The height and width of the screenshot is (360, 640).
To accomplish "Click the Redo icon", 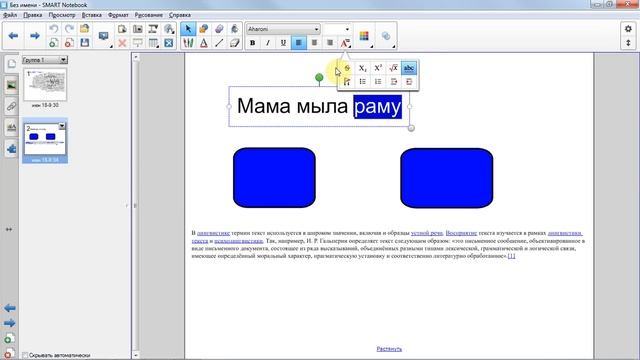I will [69, 29].
